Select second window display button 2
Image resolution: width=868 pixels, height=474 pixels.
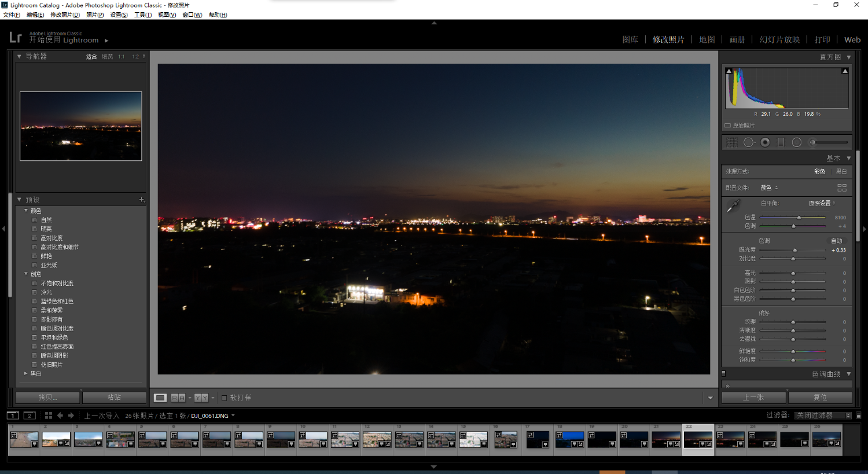[30, 416]
